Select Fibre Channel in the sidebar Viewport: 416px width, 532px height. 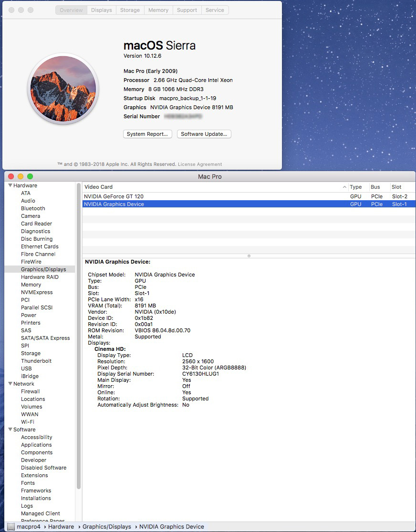tap(38, 254)
